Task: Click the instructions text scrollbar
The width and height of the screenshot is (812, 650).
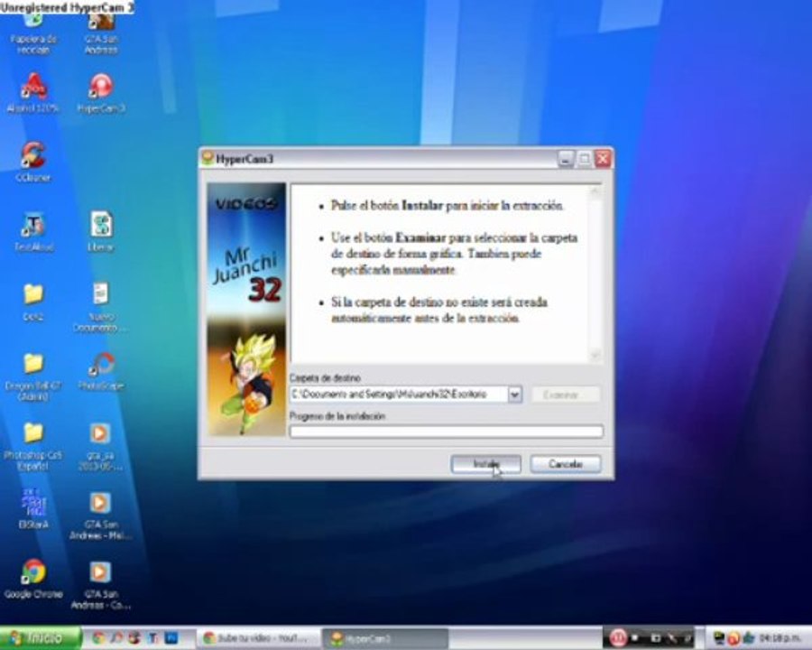Action: 595,274
